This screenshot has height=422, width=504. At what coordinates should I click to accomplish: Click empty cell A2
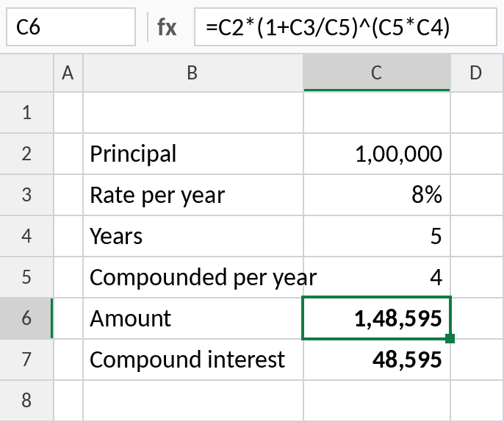pyautogui.click(x=68, y=154)
